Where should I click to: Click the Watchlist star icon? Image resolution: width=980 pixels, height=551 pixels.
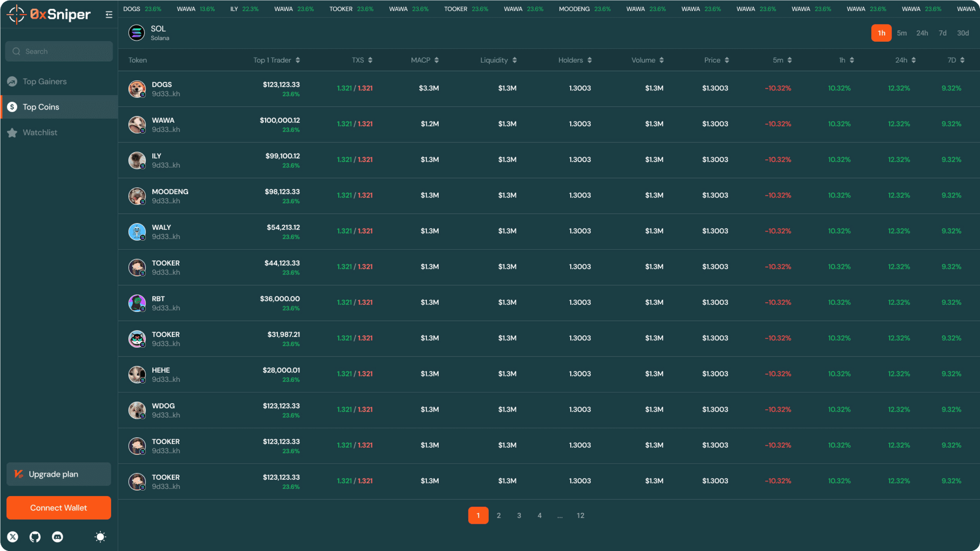(12, 132)
